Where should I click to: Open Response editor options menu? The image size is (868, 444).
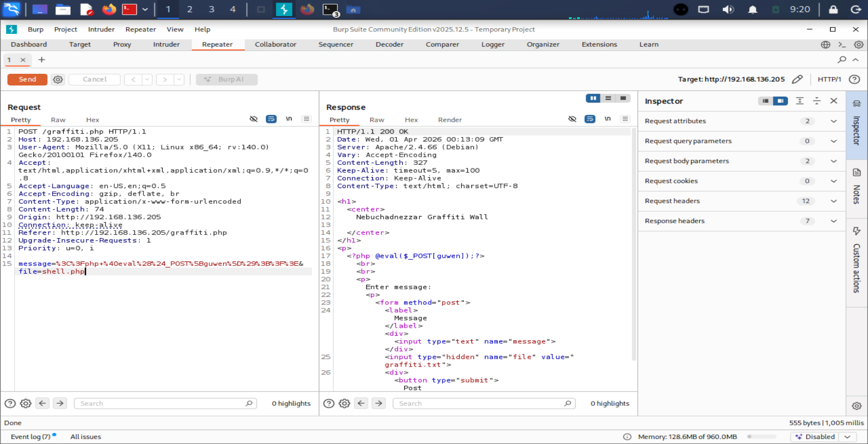coord(625,119)
